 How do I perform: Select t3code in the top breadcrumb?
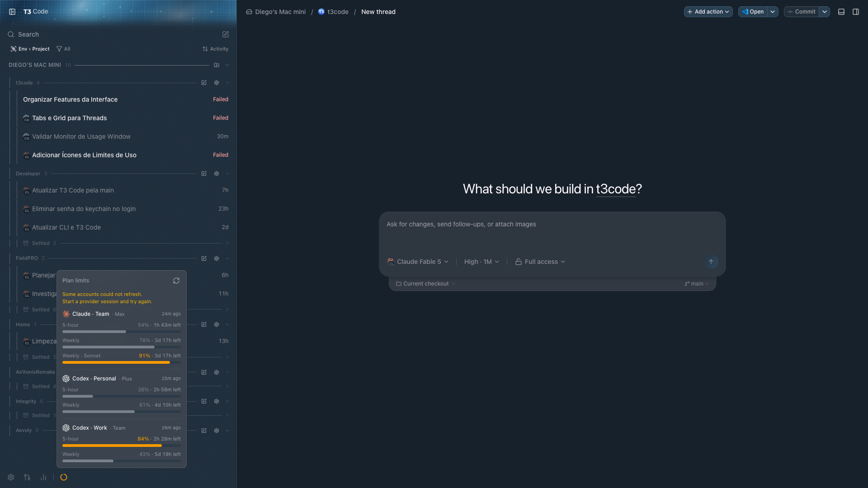333,12
